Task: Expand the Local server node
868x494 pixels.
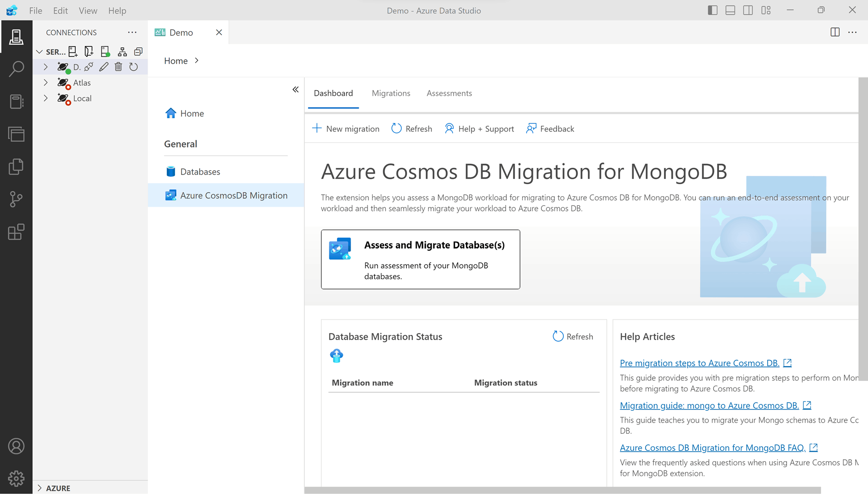Action: 46,98
